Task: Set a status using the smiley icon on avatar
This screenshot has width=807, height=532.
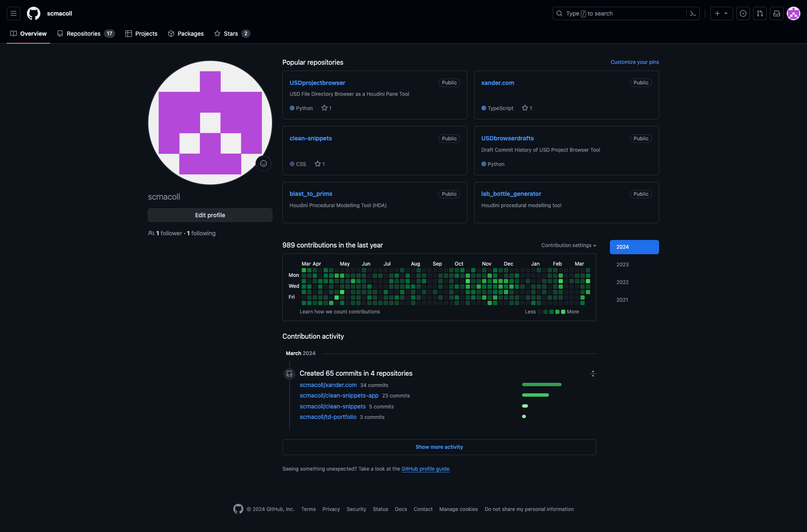Action: click(264, 163)
